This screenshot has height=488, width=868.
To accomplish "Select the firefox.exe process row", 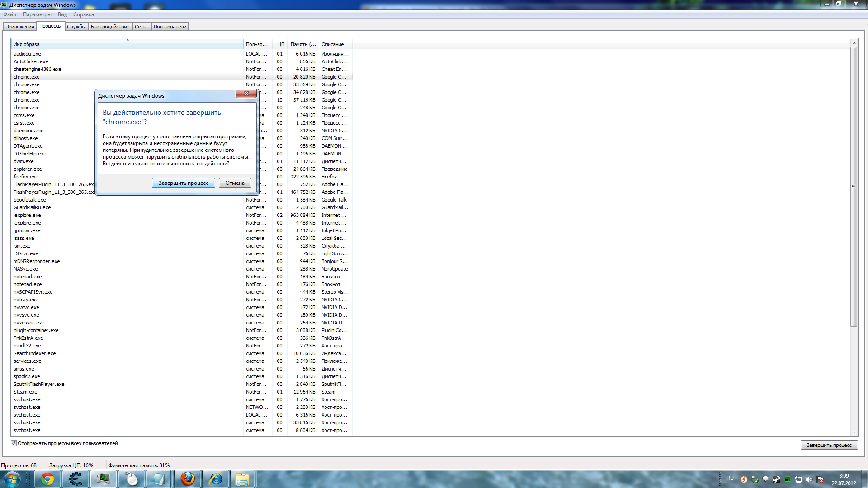I will pos(26,177).
